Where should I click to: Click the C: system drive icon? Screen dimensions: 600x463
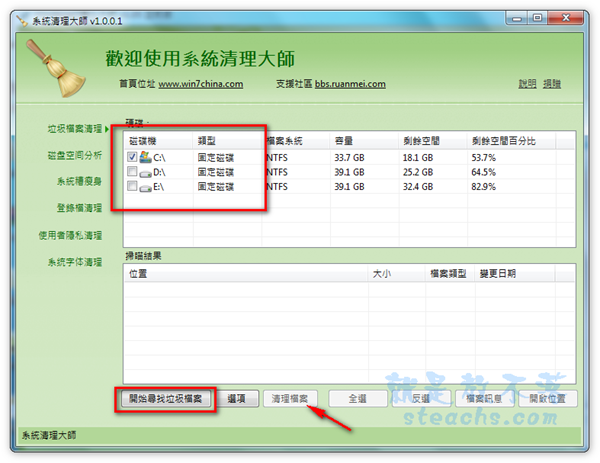[147, 157]
